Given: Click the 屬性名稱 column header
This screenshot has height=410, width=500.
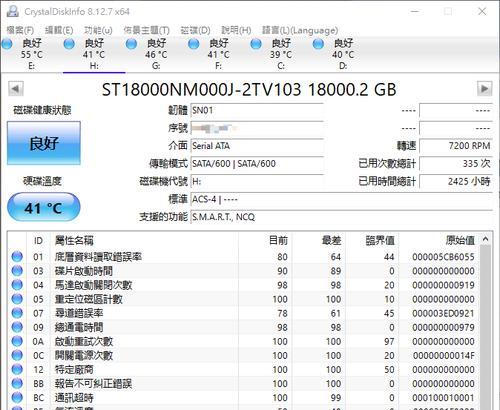Looking at the screenshot, I should (x=144, y=240).
